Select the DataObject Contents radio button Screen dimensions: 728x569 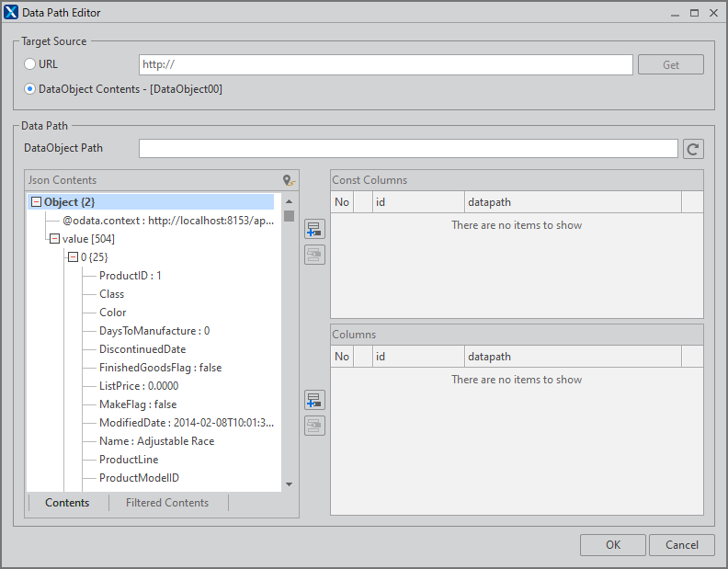coord(29,89)
